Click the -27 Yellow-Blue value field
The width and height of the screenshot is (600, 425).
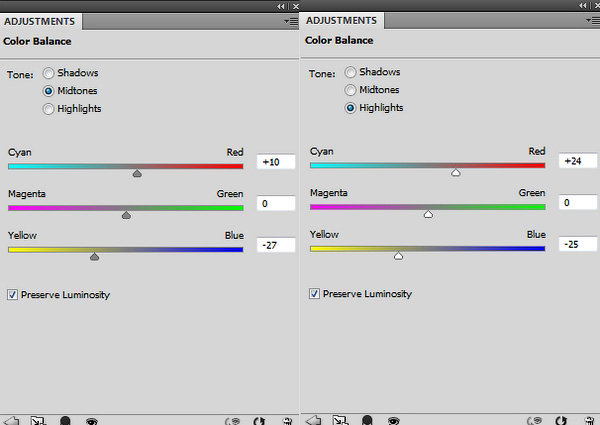coord(276,245)
